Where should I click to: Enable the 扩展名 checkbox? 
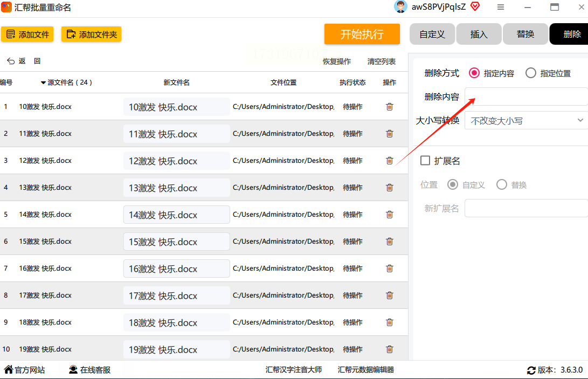425,161
